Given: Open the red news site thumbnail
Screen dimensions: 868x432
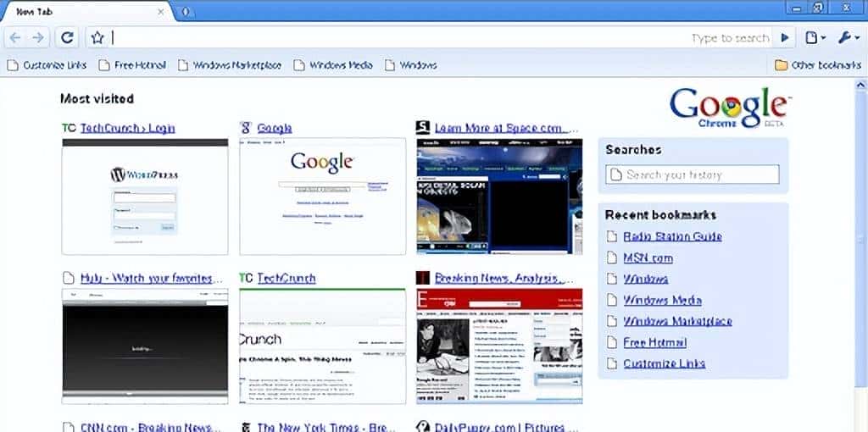Looking at the screenshot, I should click(499, 346).
